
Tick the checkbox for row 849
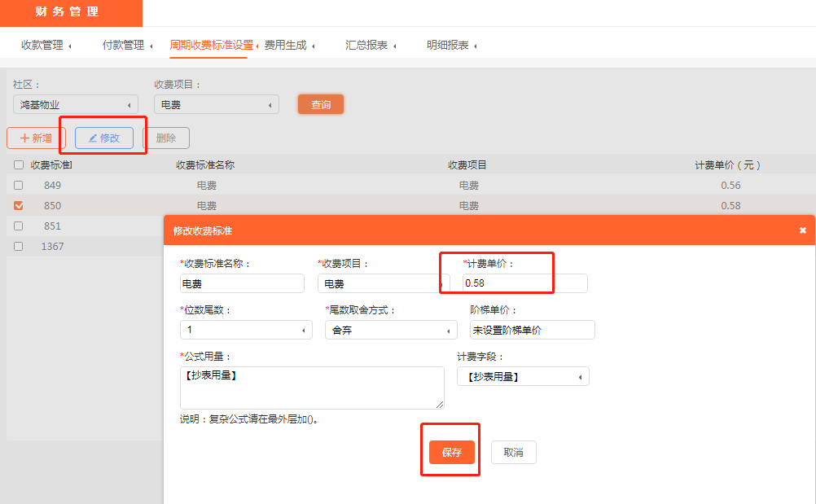click(19, 185)
